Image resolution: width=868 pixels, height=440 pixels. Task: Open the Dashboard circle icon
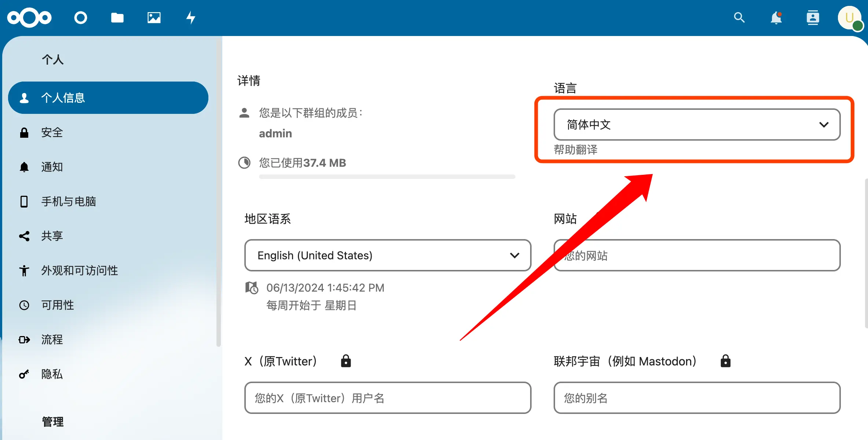tap(80, 18)
